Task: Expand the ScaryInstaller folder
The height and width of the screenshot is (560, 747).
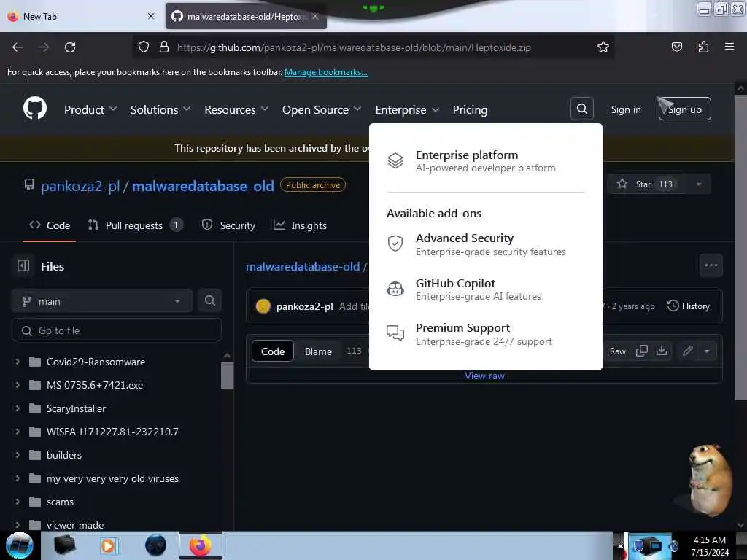Action: [18, 408]
